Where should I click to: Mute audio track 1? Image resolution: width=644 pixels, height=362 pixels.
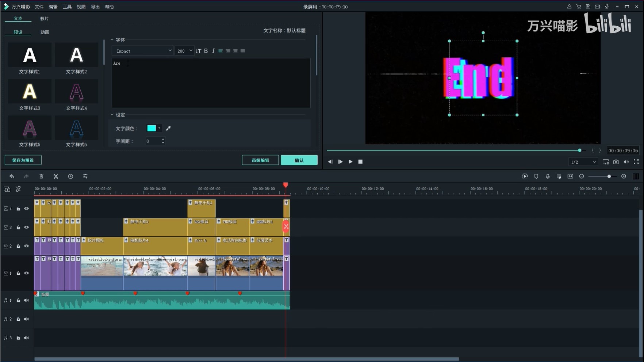point(27,300)
